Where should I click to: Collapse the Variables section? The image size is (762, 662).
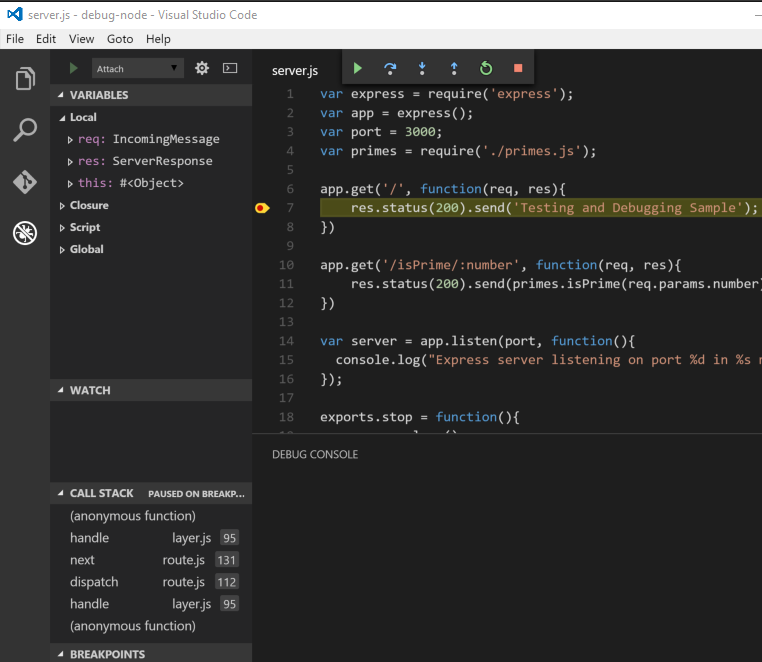click(61, 95)
